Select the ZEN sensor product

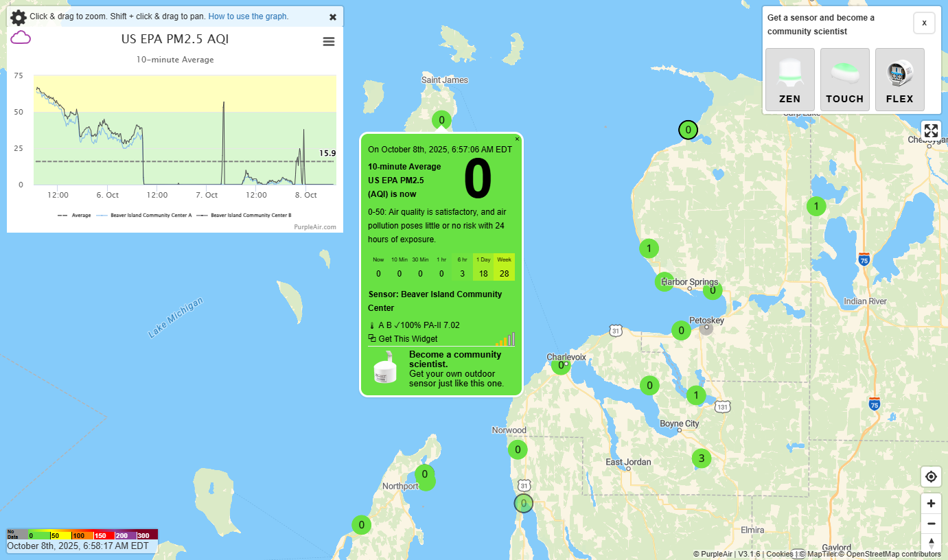coord(789,80)
